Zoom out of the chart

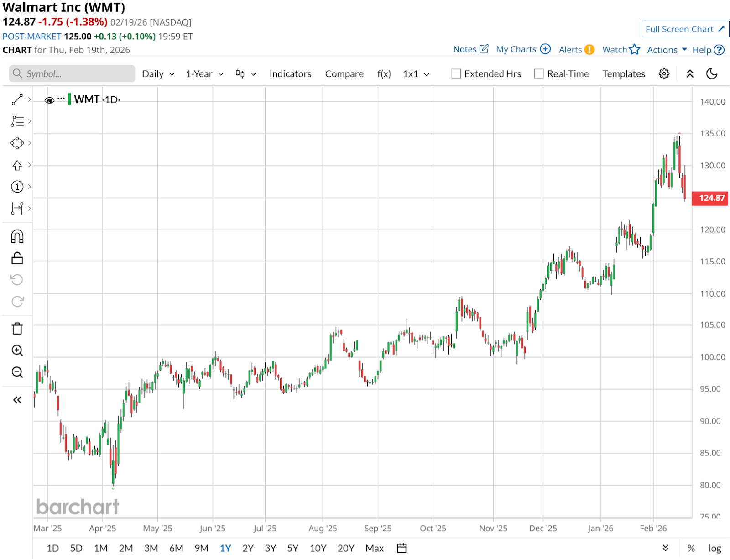point(17,372)
